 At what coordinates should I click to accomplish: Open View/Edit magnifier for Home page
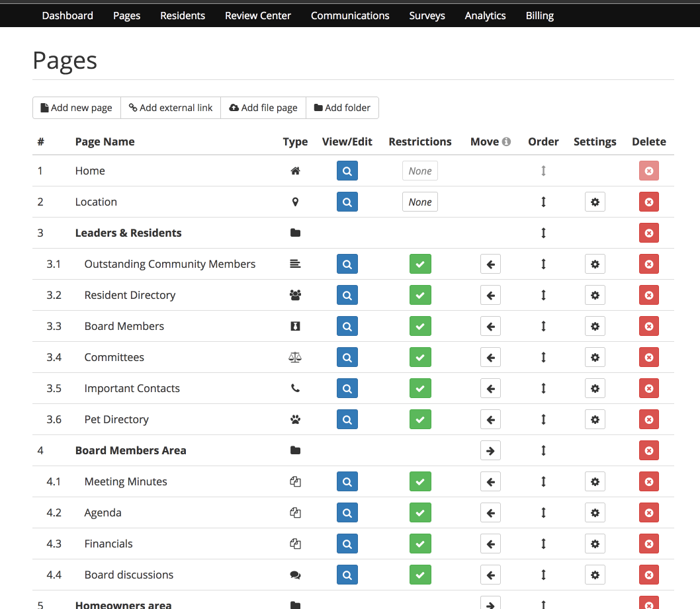(x=347, y=171)
